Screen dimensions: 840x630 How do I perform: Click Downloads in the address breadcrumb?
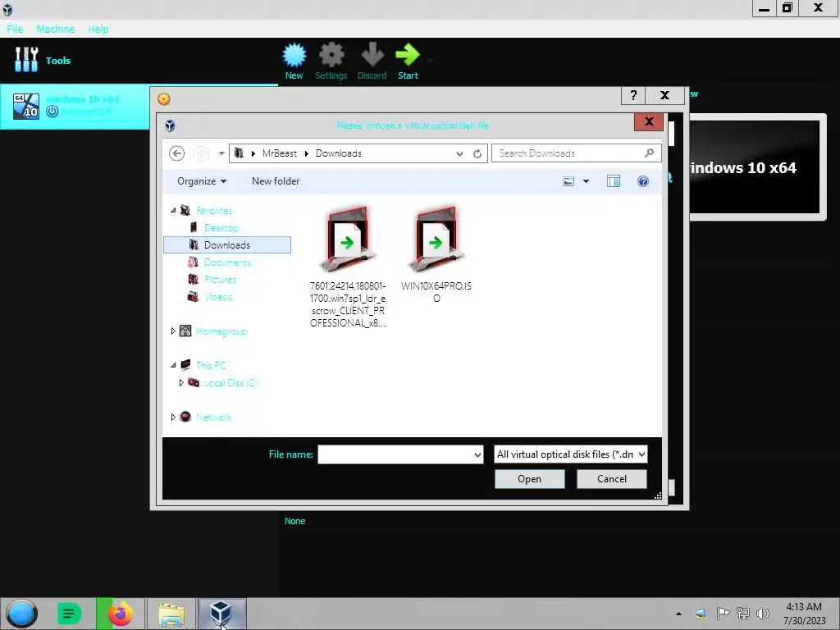point(339,153)
